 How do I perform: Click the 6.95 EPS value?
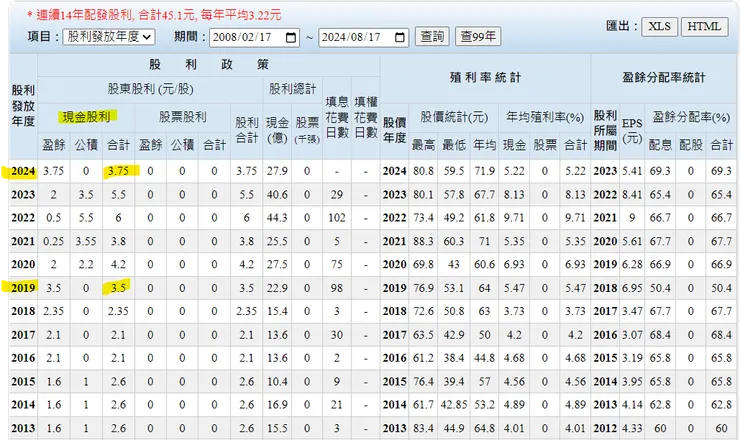point(632,288)
